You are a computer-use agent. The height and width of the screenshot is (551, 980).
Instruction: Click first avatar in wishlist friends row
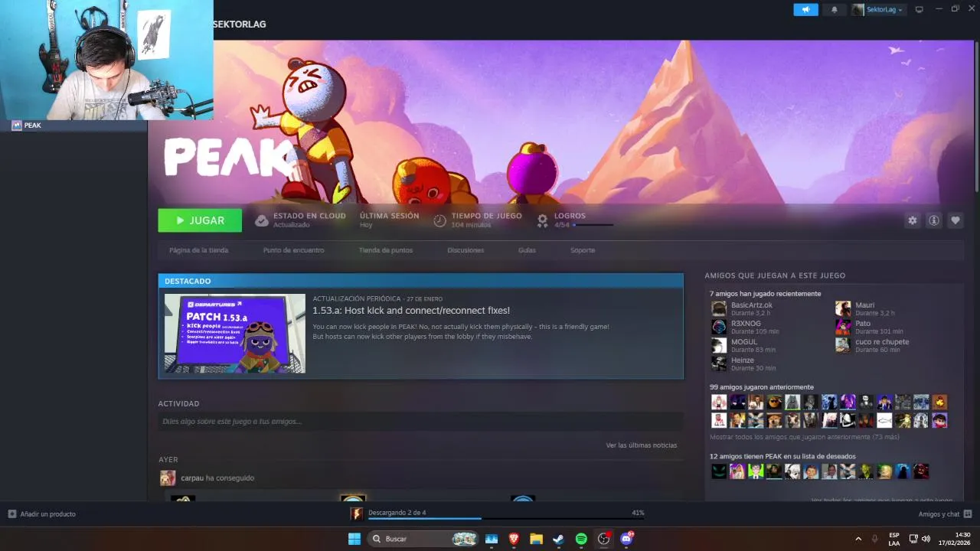point(718,471)
